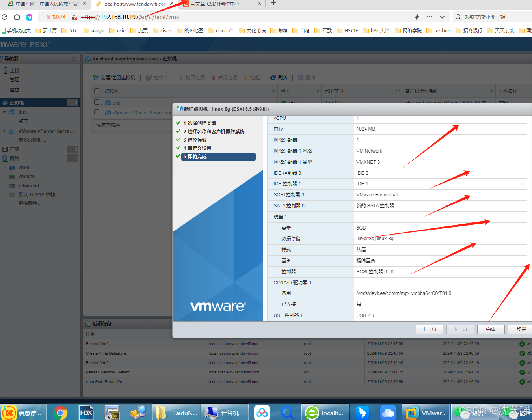Click the VMware Paravirtual SCSI value
This screenshot has width=532, height=420.
[x=377, y=195]
